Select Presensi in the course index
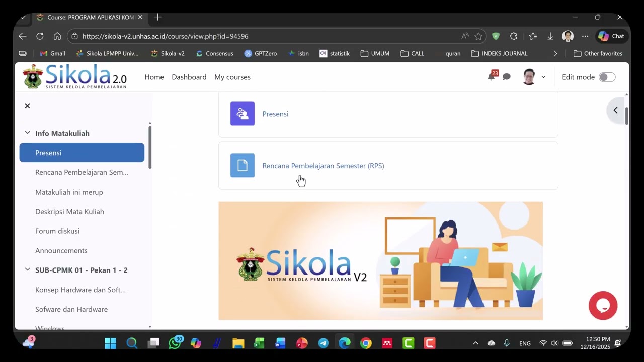 click(x=82, y=152)
